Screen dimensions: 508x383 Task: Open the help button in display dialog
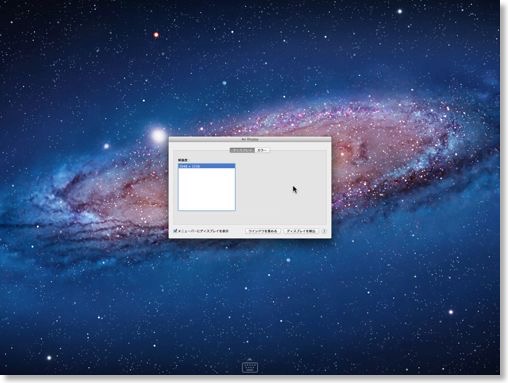(324, 231)
